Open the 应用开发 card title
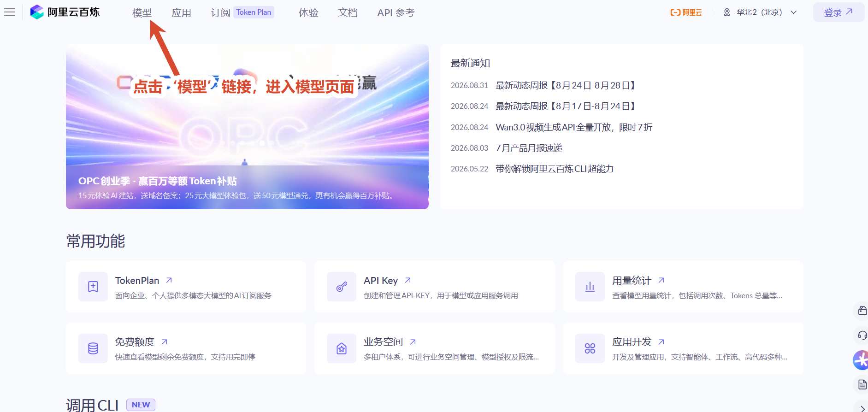The height and width of the screenshot is (412, 868). 632,342
